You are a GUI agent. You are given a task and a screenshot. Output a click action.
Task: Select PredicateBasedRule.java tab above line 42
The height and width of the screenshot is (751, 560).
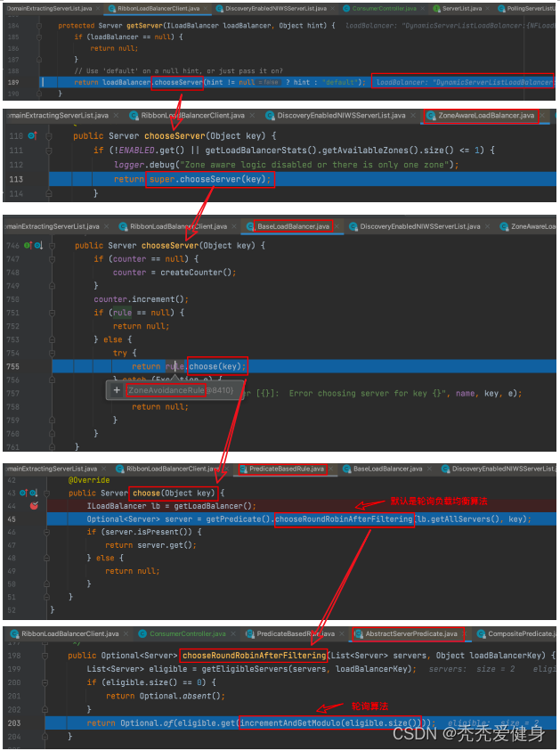point(286,469)
